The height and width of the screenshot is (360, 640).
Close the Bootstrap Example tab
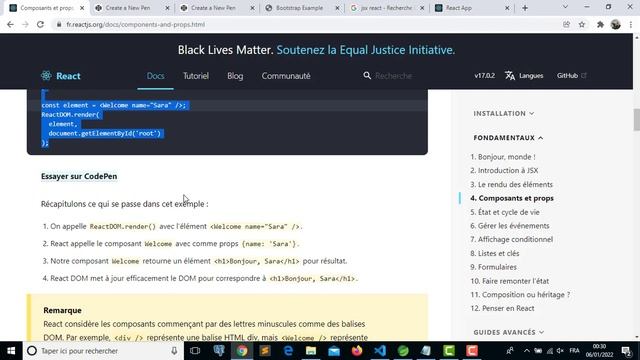pyautogui.click(x=337, y=8)
